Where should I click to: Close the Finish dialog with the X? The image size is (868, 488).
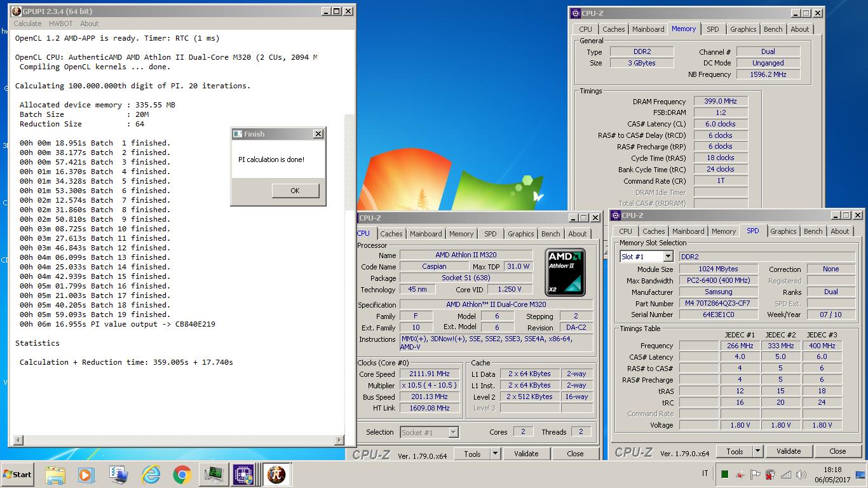pyautogui.click(x=318, y=133)
